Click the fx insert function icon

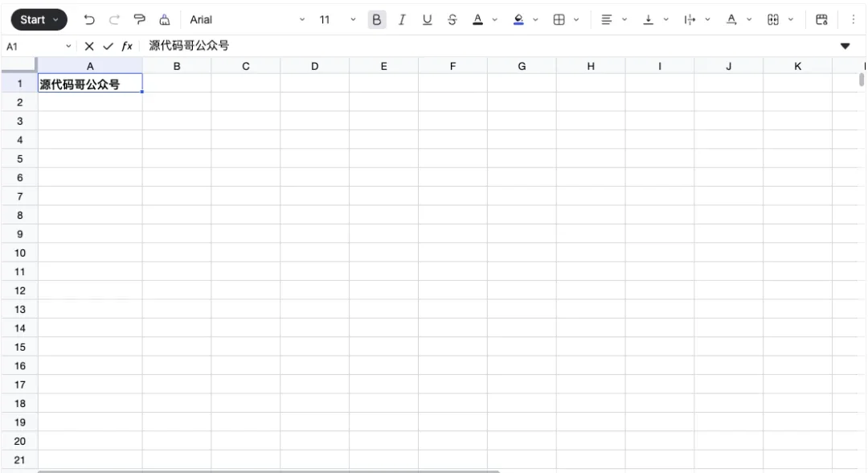(127, 46)
